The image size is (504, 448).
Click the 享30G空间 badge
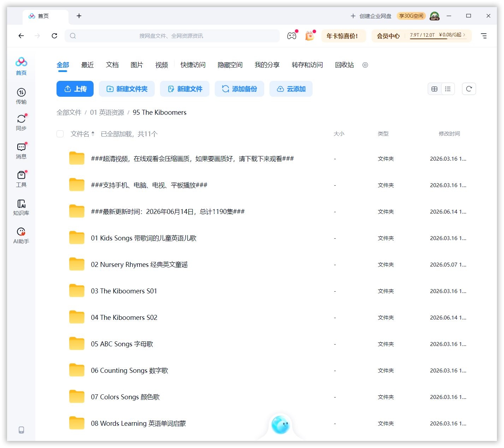(411, 16)
